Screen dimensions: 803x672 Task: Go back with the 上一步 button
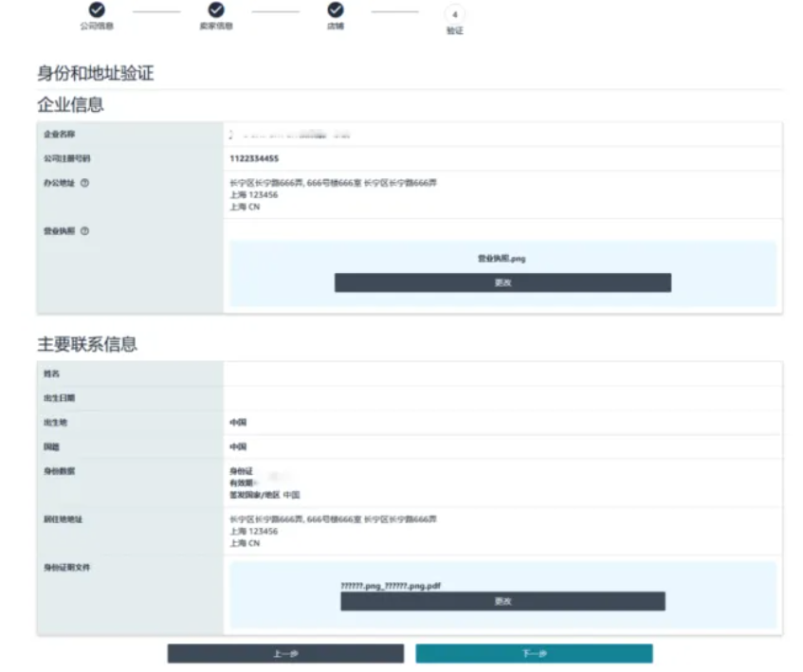pyautogui.click(x=285, y=653)
